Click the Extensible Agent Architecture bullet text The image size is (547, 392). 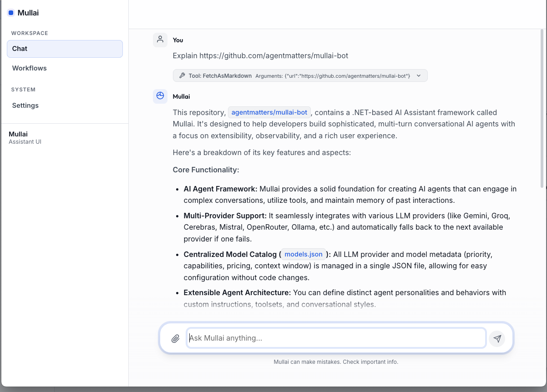(x=345, y=298)
